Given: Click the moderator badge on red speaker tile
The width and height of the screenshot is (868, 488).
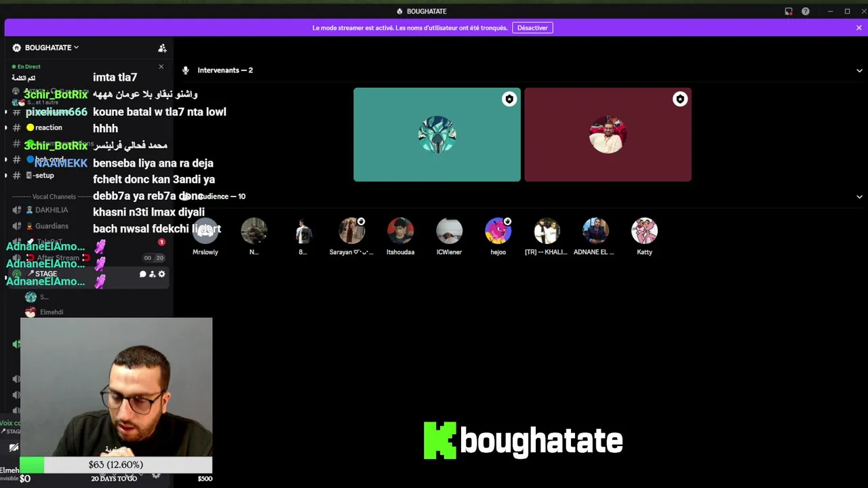Looking at the screenshot, I should 680,100.
